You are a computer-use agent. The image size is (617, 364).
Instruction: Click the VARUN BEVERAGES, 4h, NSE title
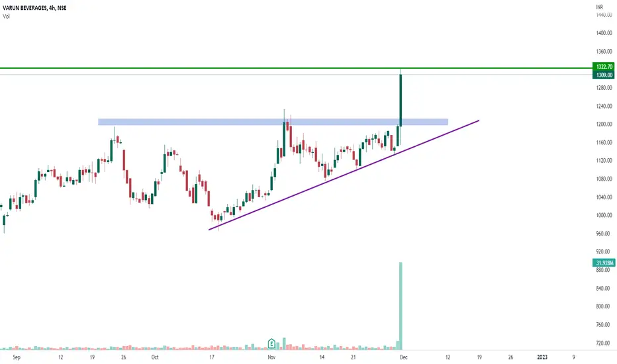point(34,8)
